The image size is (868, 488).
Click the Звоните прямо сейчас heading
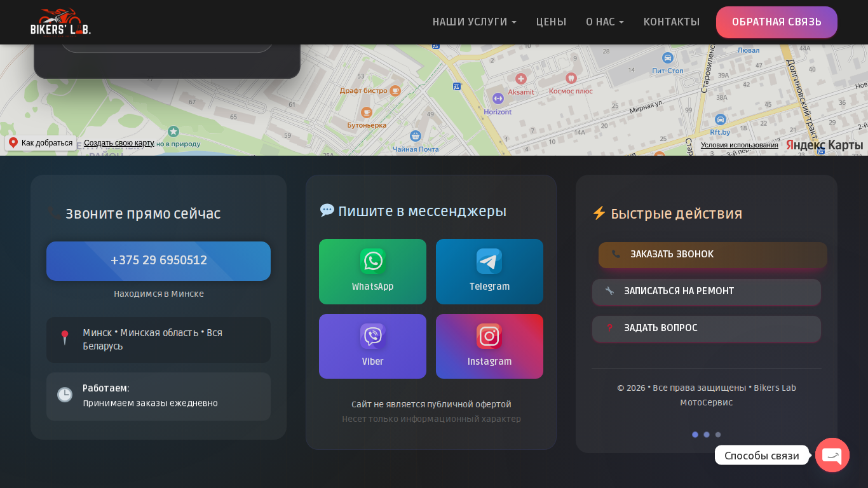(143, 213)
